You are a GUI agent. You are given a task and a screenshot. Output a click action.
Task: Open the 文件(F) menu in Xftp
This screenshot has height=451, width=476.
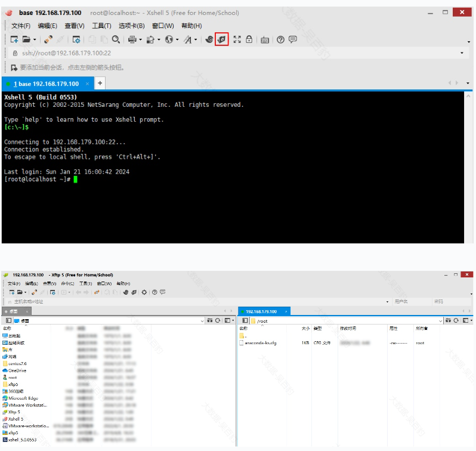pyautogui.click(x=14, y=283)
